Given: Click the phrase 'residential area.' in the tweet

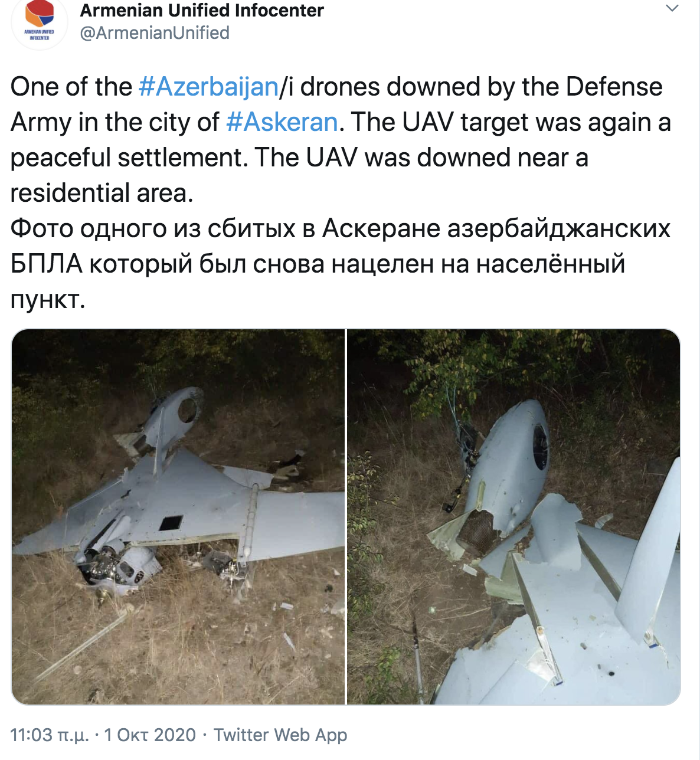Looking at the screenshot, I should tap(102, 193).
